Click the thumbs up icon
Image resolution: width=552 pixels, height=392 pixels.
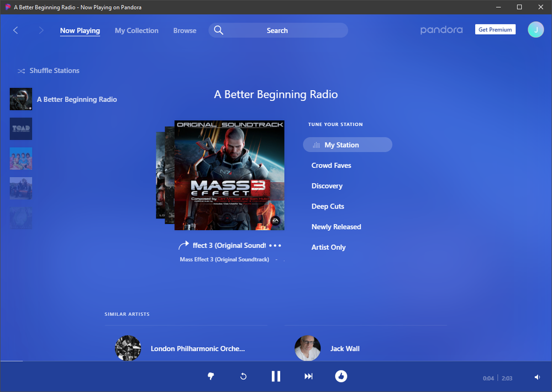coord(341,377)
